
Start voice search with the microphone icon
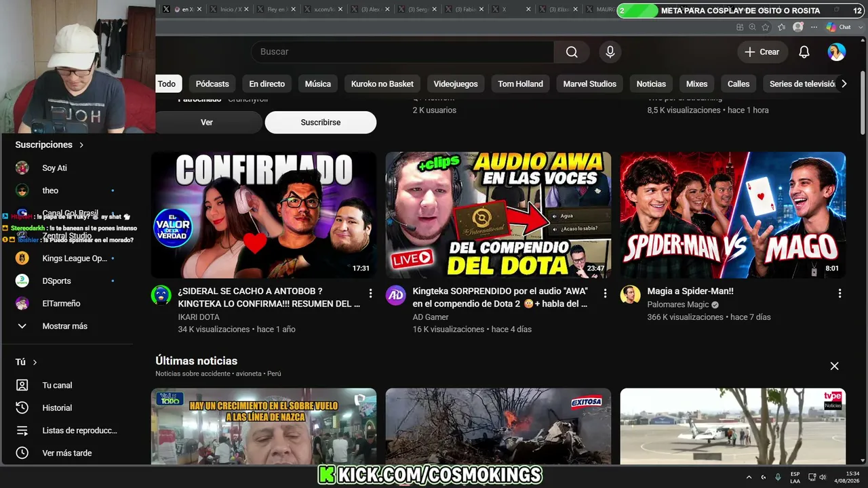[x=610, y=52]
